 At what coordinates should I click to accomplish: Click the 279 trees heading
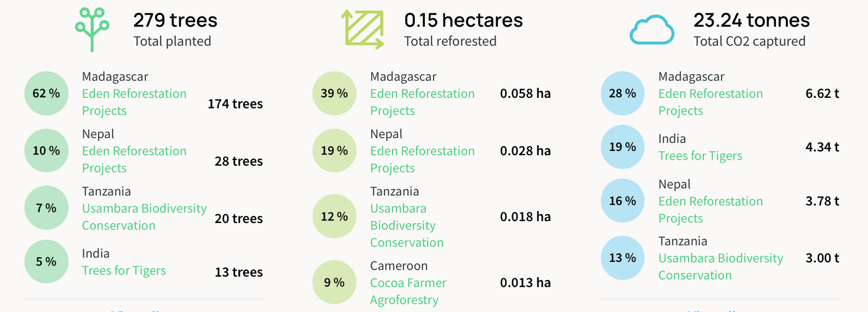tap(175, 20)
